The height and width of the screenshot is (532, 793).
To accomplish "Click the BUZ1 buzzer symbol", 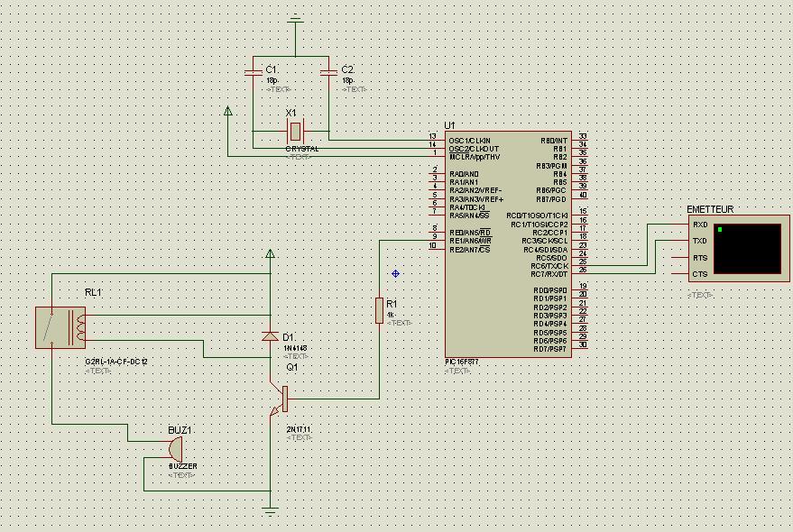I will pos(175,448).
